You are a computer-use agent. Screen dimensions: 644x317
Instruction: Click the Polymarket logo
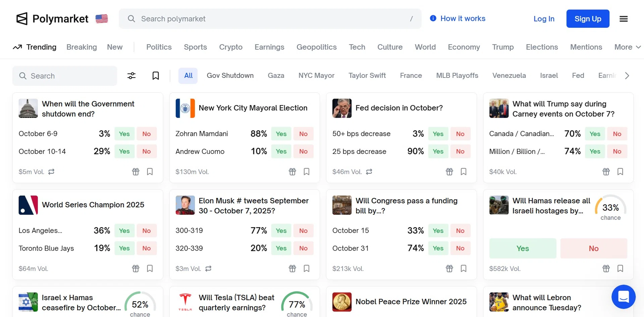click(52, 19)
